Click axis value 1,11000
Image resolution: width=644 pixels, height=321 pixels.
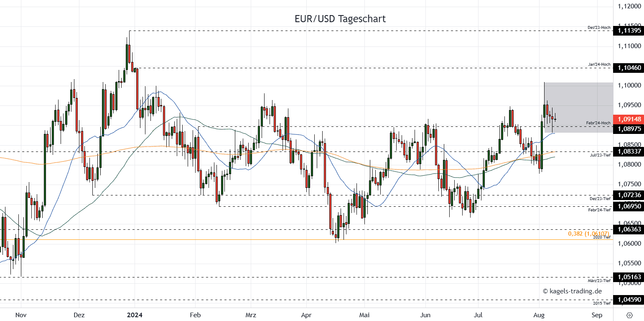629,46
